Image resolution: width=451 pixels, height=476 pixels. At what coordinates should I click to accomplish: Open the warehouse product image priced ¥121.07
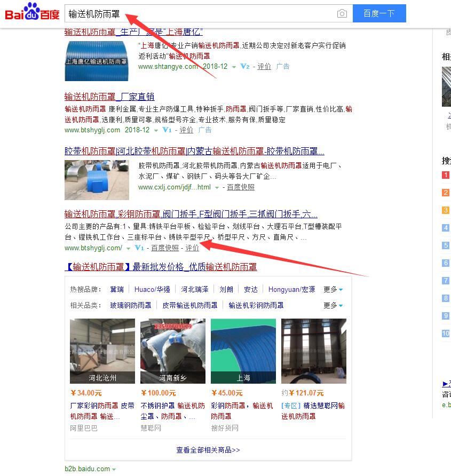tap(314, 351)
